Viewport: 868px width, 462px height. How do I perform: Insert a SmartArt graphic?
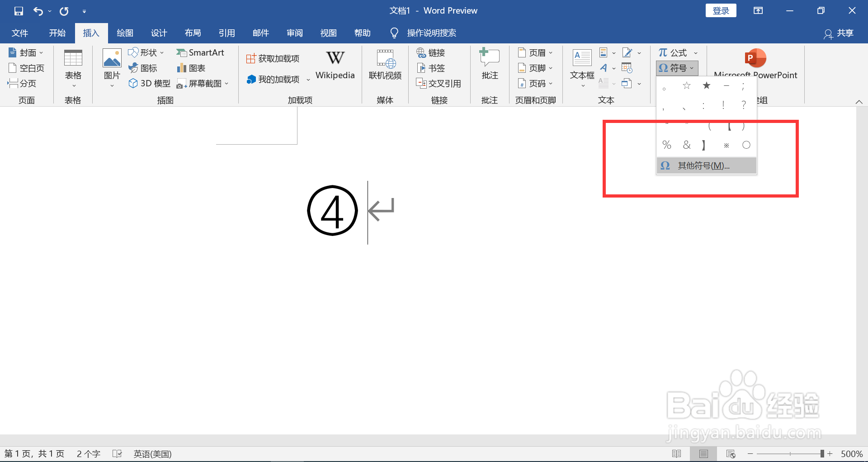[201, 52]
